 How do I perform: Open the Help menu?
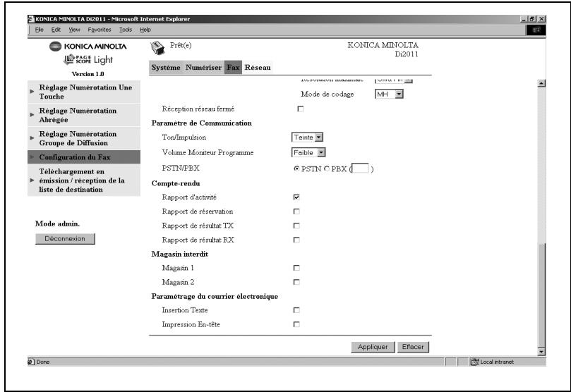tap(145, 30)
